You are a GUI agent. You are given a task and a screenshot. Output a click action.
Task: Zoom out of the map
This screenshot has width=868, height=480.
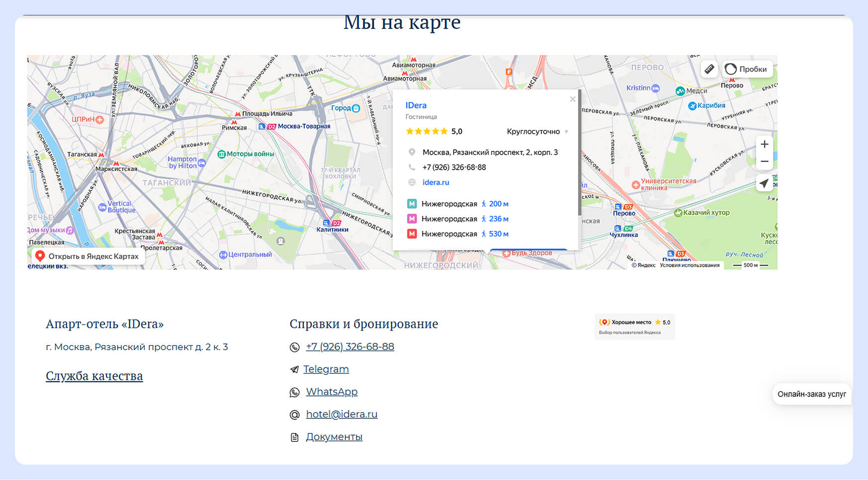[x=764, y=162]
